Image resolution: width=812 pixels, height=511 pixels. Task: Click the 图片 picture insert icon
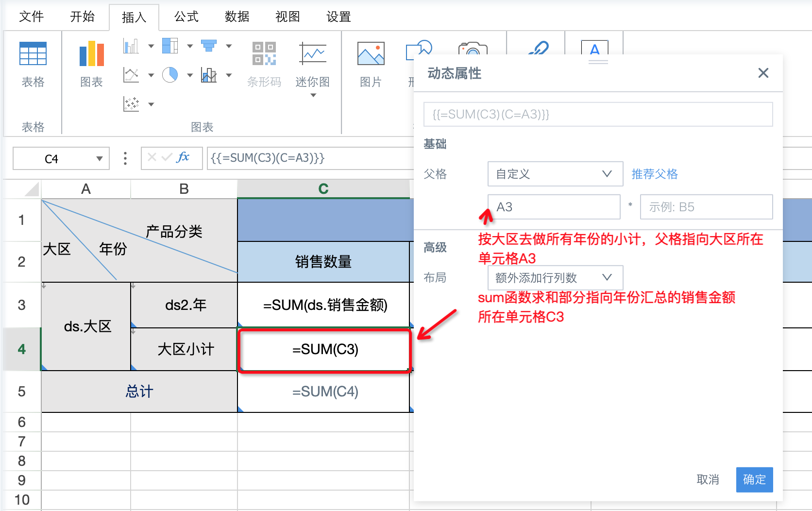[371, 53]
